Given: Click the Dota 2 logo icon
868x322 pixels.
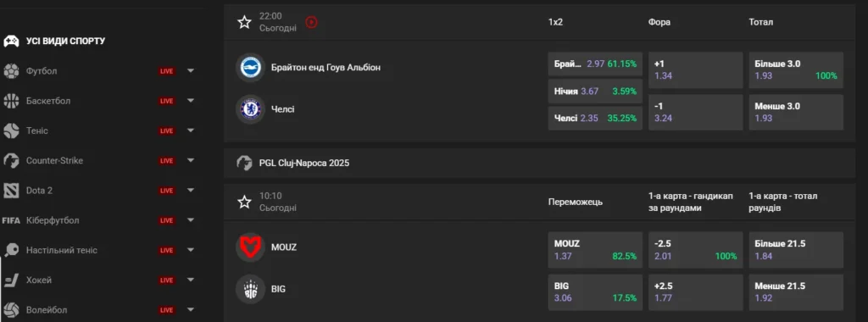Looking at the screenshot, I should [11, 191].
